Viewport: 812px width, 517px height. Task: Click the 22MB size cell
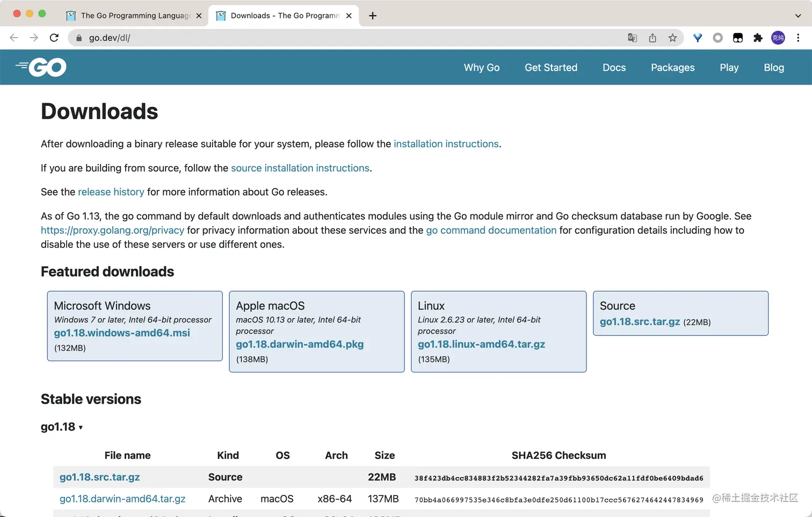382,477
